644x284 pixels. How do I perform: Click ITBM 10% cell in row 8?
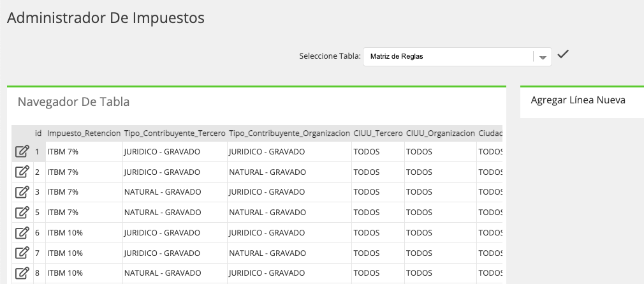coord(84,273)
